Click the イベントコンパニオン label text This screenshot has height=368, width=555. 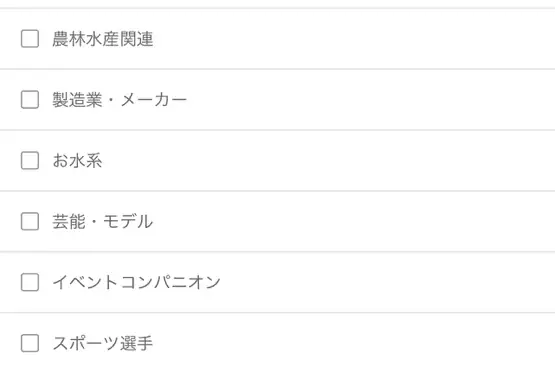[x=137, y=282]
